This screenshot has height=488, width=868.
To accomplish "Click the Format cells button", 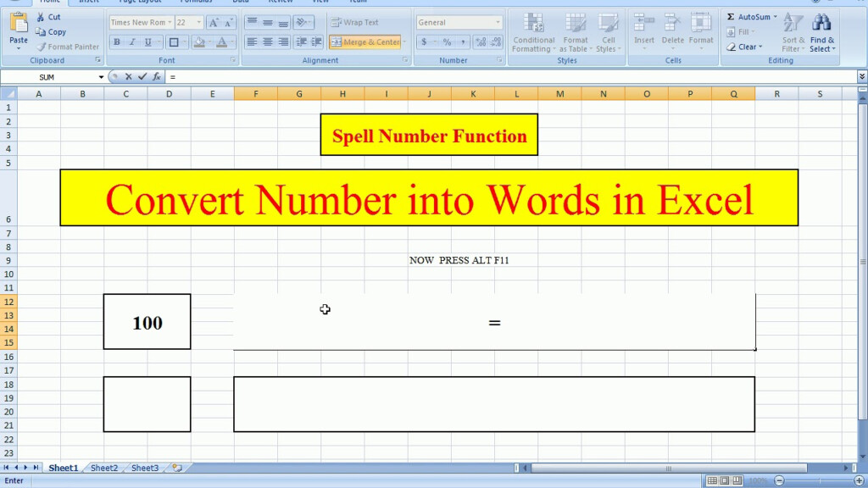I will pyautogui.click(x=701, y=33).
